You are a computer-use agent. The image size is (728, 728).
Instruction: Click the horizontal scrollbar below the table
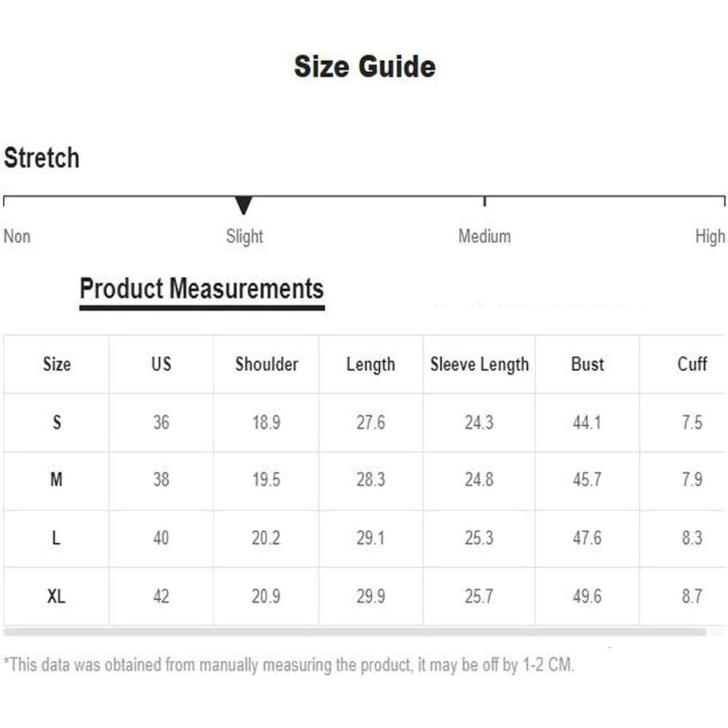click(x=355, y=632)
